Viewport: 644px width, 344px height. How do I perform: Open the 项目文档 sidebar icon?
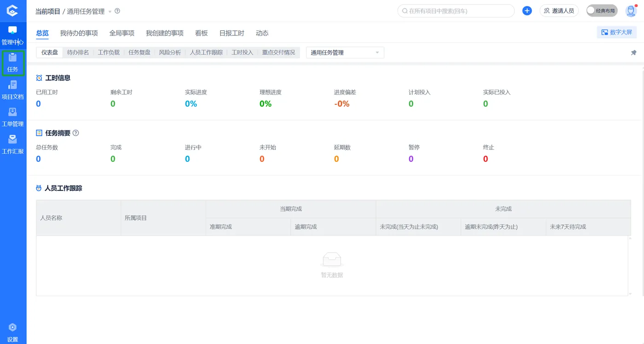(13, 89)
